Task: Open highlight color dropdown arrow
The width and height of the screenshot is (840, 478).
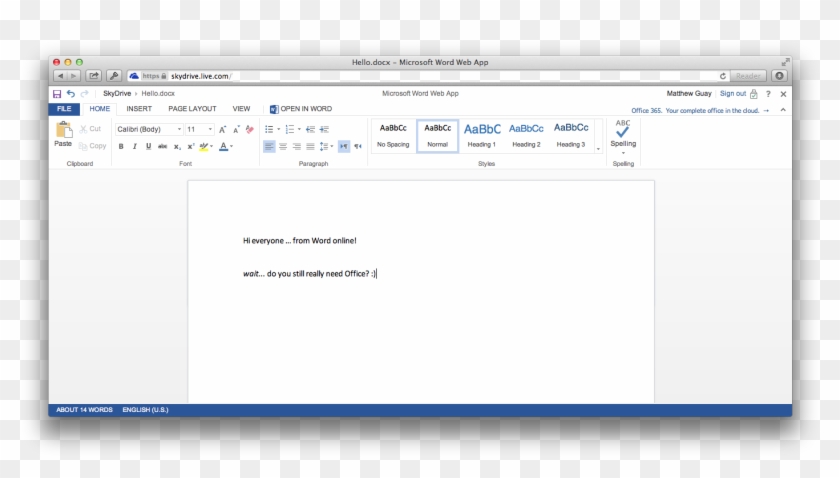Action: 212,146
